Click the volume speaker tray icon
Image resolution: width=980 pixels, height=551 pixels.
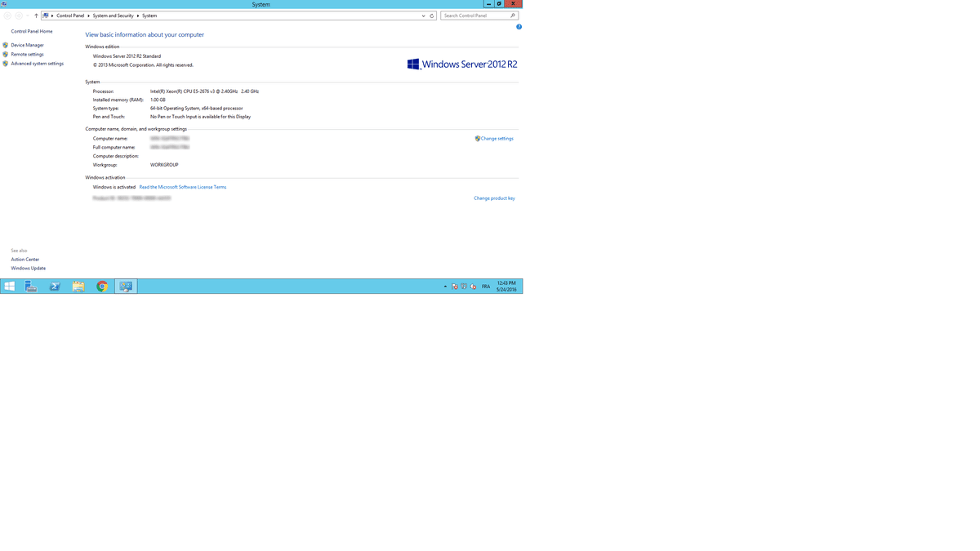click(474, 287)
